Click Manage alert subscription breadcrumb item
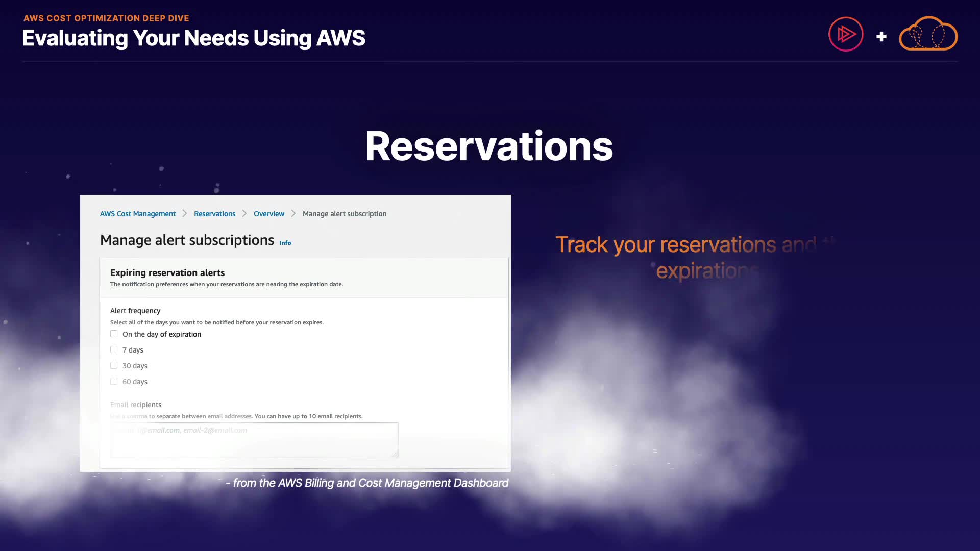The width and height of the screenshot is (980, 551). [345, 214]
